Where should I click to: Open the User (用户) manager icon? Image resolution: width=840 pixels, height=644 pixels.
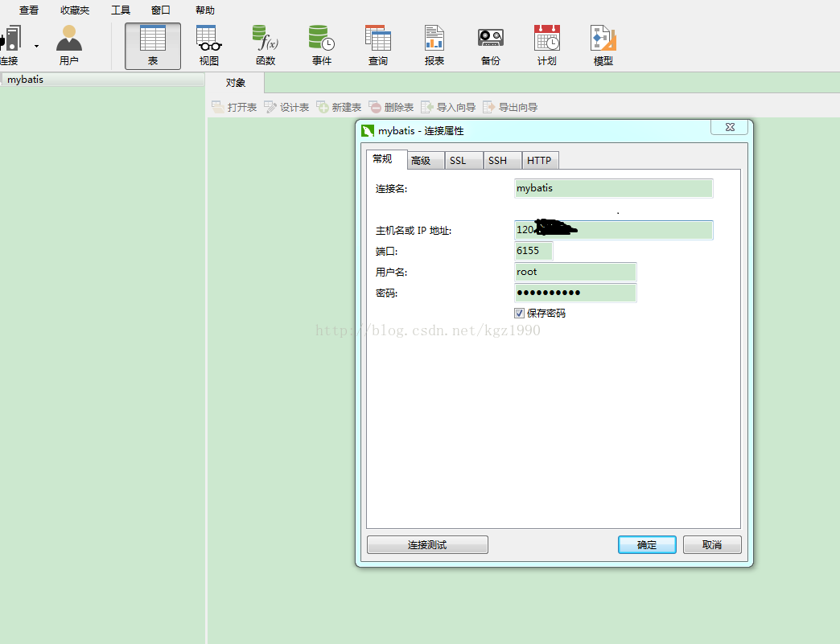click(69, 45)
